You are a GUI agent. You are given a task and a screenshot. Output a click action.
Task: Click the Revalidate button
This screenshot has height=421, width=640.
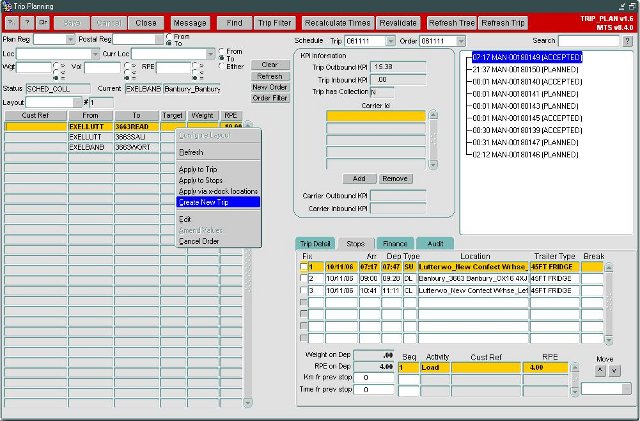tap(398, 23)
